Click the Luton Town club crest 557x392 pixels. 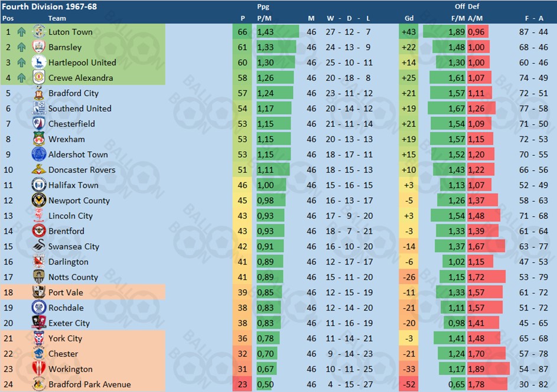point(39,32)
